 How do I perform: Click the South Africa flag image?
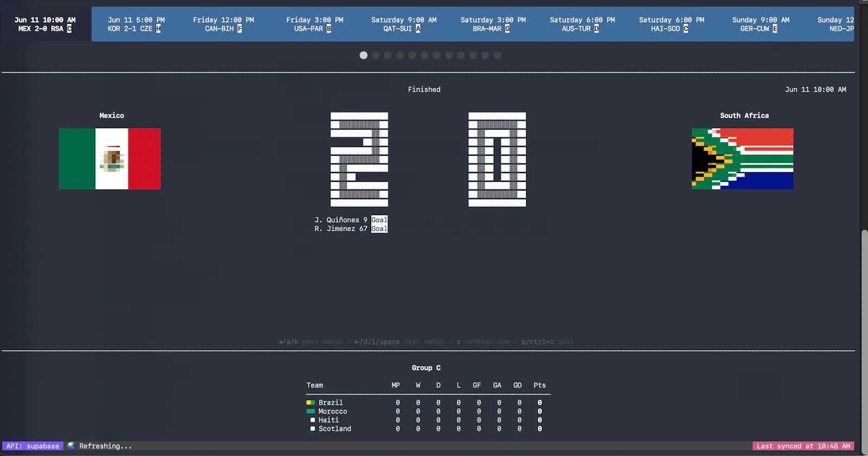742,159
